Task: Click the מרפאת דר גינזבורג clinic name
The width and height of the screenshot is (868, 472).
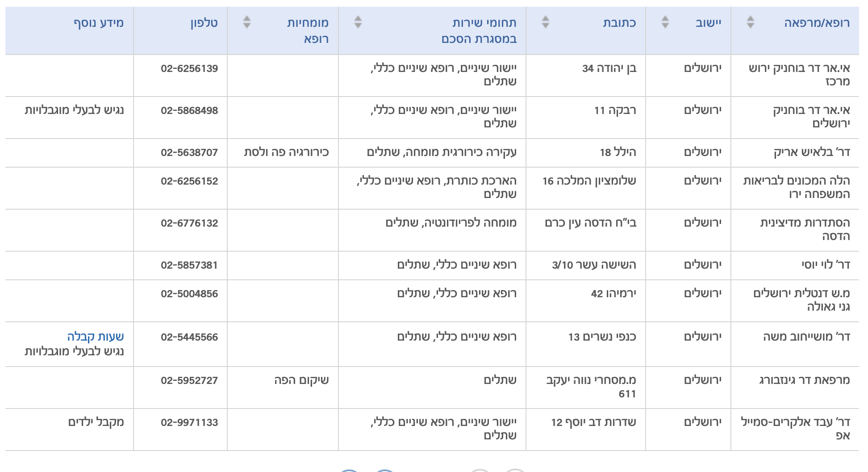Action: [x=804, y=380]
